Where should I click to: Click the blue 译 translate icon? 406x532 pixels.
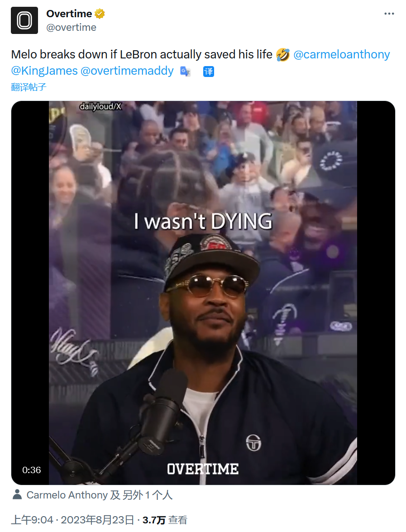pyautogui.click(x=208, y=71)
